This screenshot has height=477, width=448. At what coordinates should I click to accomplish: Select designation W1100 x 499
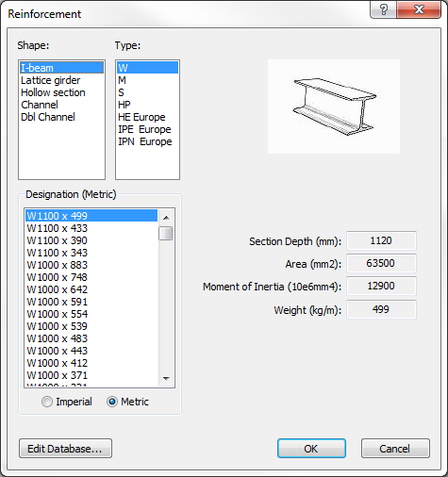pos(91,216)
